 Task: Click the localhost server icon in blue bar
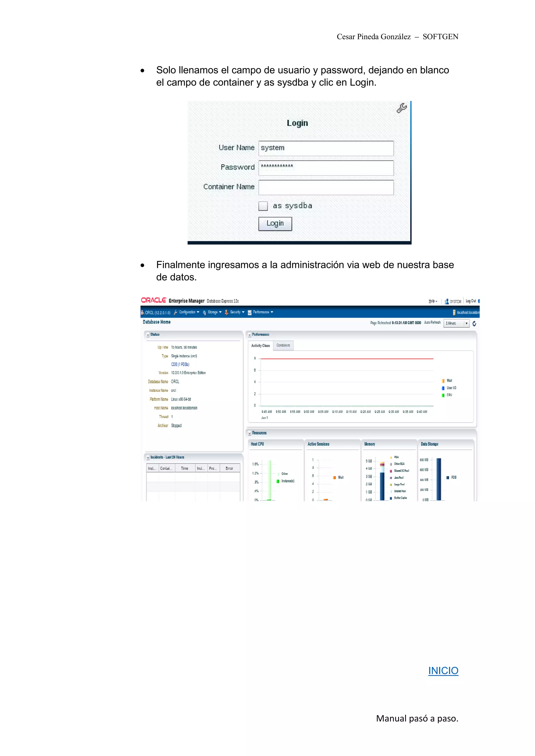[x=454, y=312]
